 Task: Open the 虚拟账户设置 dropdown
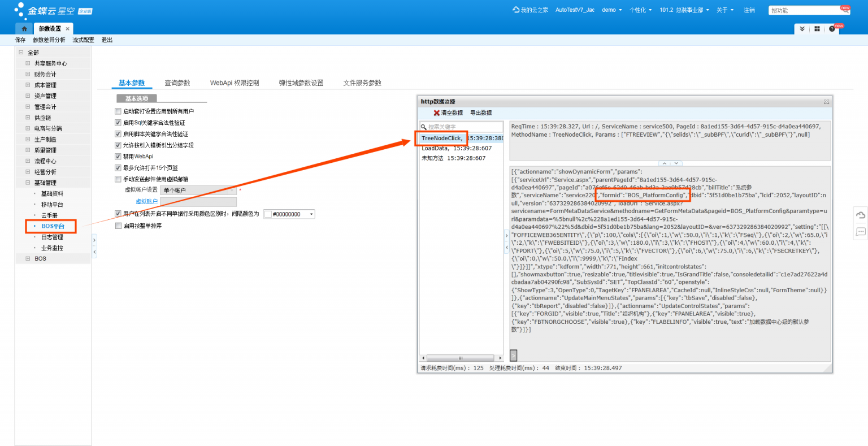pos(198,190)
